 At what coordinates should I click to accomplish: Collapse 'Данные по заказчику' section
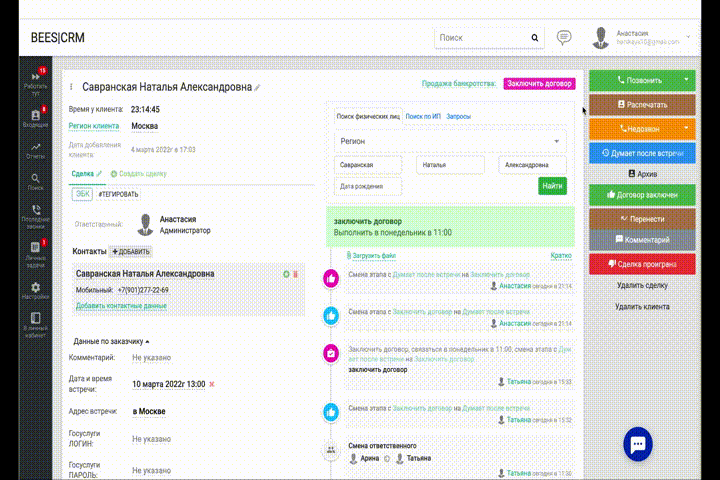111,341
